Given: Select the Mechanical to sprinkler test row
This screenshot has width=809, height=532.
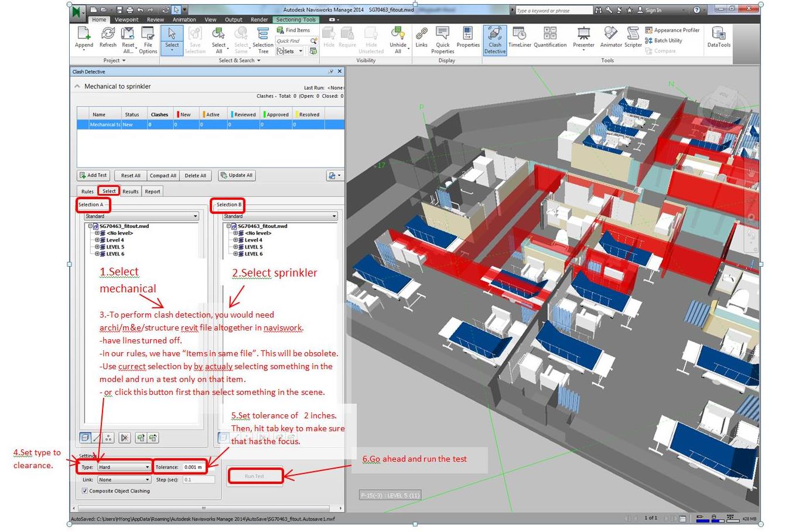Looking at the screenshot, I should (210, 124).
